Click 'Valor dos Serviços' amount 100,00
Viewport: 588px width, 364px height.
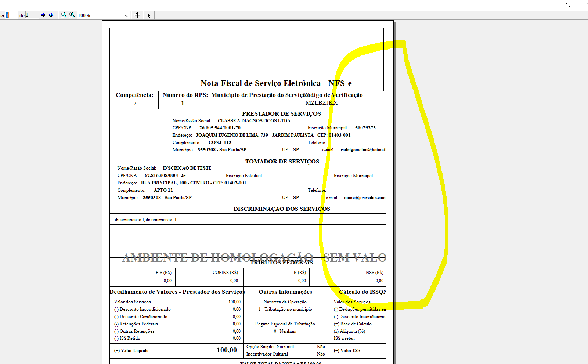pos(234,302)
